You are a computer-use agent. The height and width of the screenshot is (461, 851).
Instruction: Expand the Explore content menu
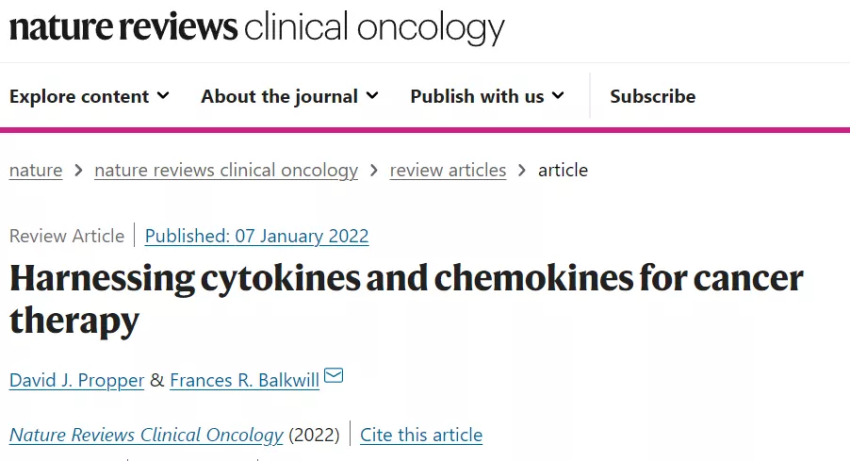89,96
